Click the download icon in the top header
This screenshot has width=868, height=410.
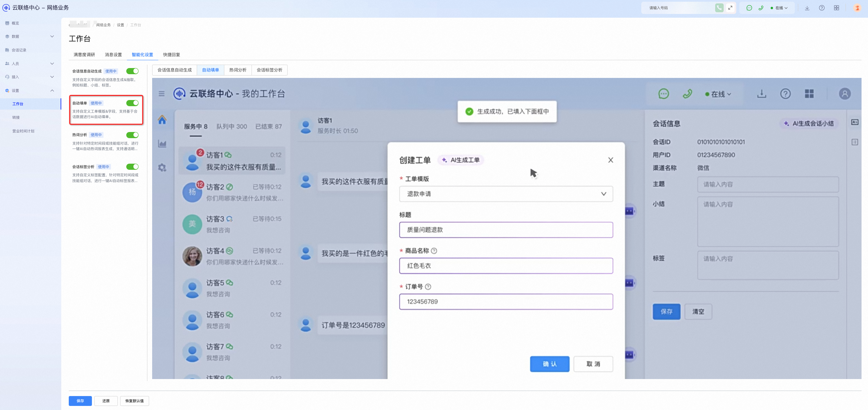click(807, 8)
